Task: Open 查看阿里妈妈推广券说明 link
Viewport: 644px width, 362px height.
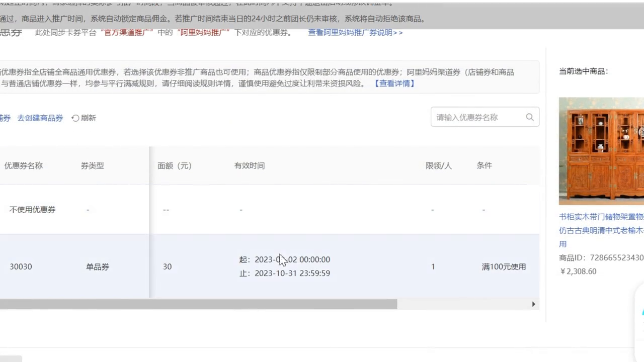Action: [355, 33]
